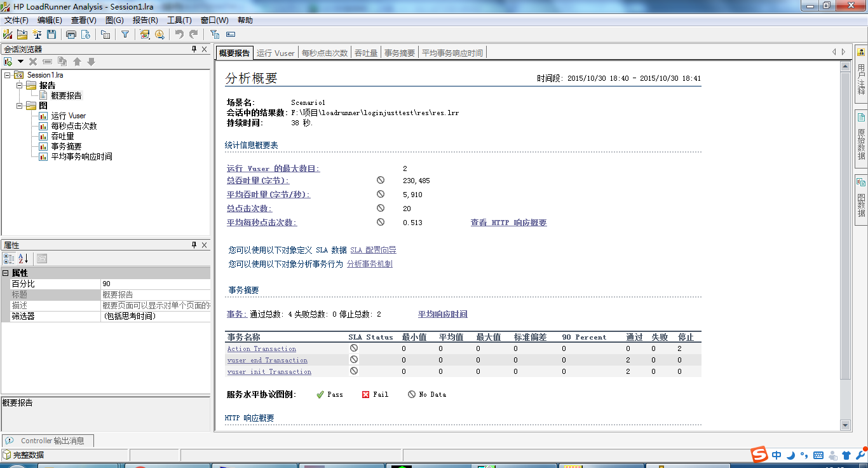Open the 文件(F) menu
Screen dimensions: 868x468
(x=17, y=20)
